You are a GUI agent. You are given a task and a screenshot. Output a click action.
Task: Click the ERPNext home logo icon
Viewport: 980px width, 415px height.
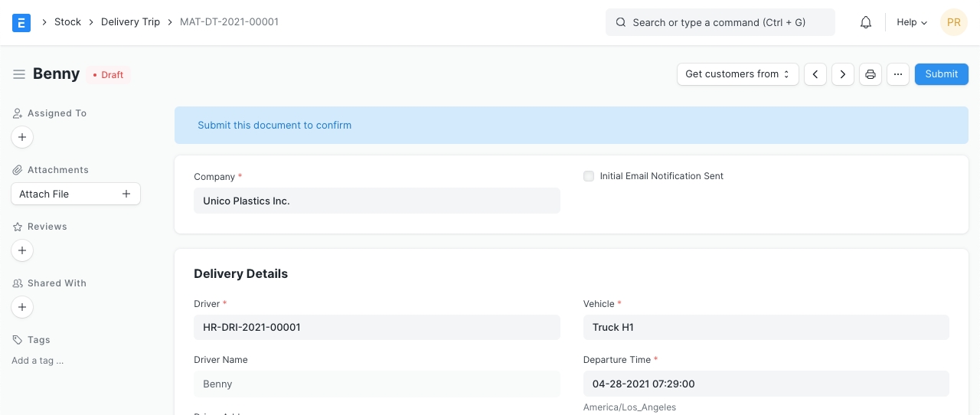click(x=21, y=22)
